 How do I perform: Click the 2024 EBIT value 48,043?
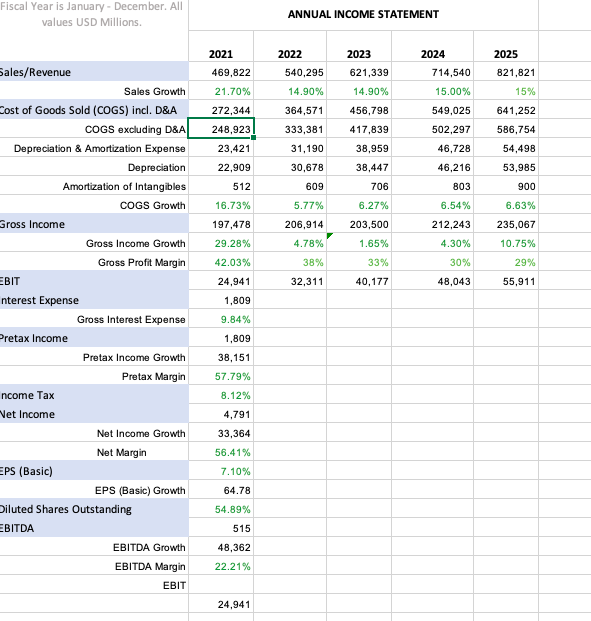click(433, 281)
